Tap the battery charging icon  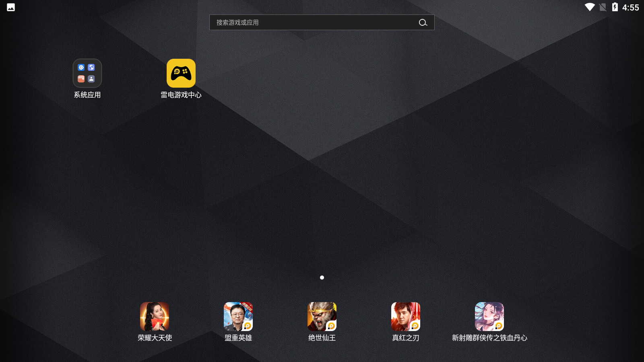coord(615,7)
